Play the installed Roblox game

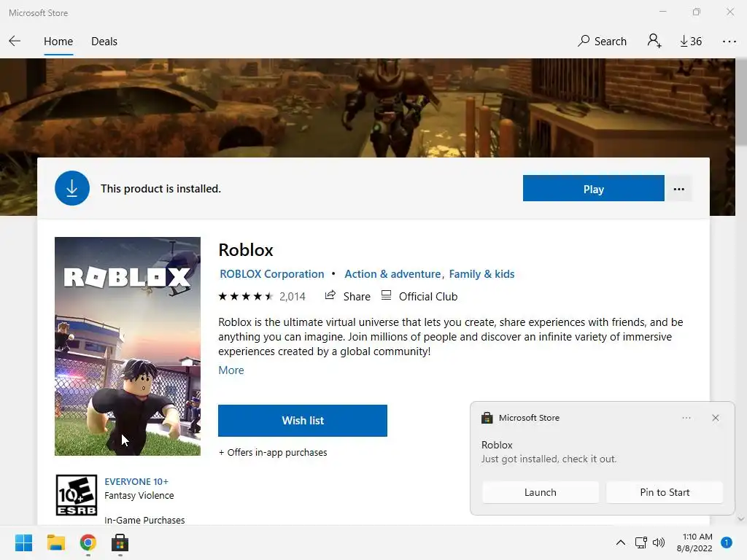pyautogui.click(x=593, y=189)
